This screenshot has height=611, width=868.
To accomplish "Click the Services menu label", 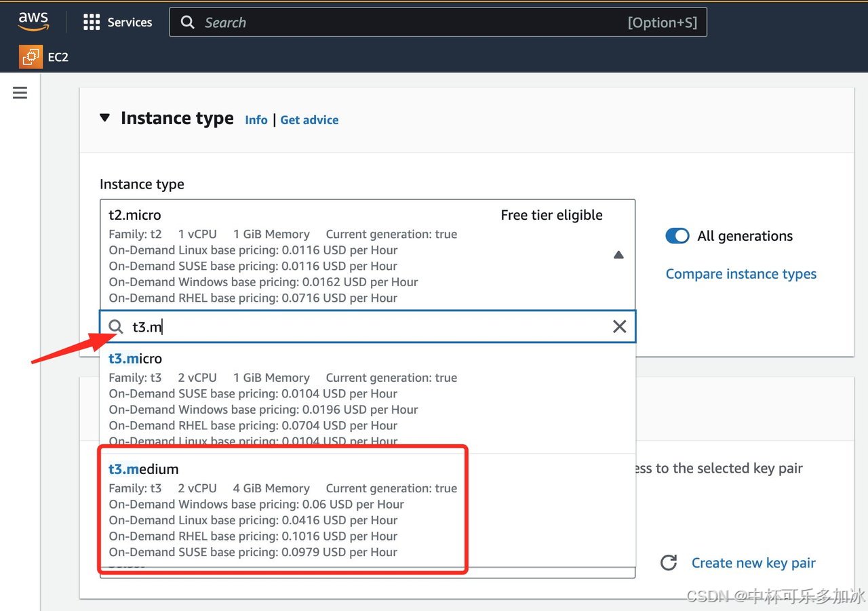I will (130, 22).
